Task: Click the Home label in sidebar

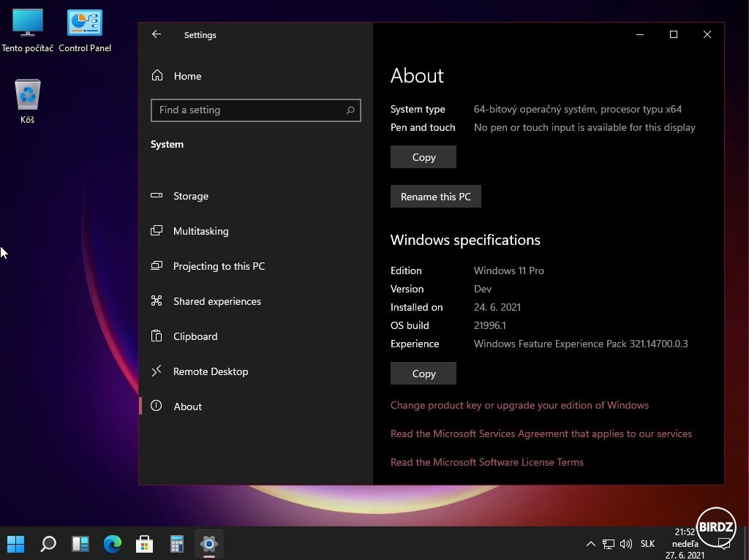Action: coord(187,76)
